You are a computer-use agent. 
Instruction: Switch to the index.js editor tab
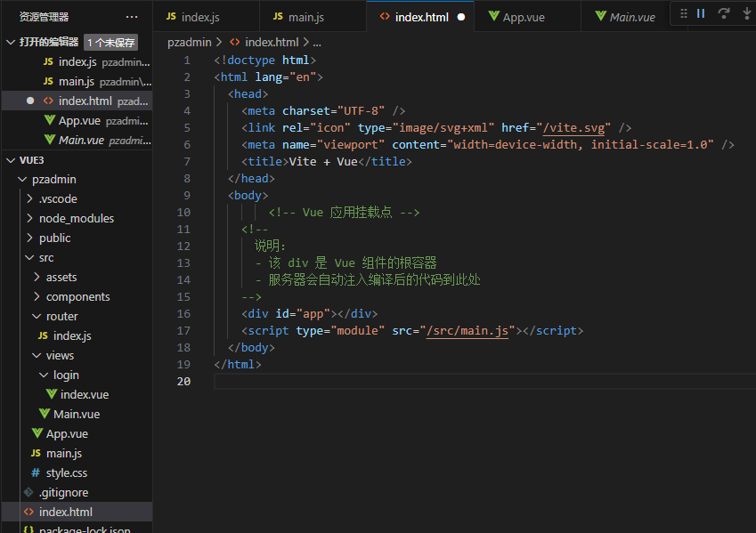click(x=206, y=17)
